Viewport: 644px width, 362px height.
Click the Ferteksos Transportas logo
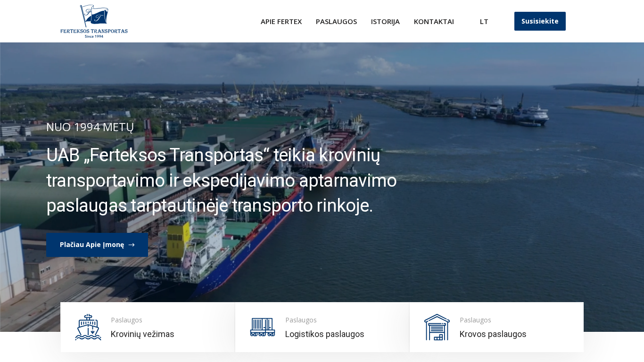[94, 21]
